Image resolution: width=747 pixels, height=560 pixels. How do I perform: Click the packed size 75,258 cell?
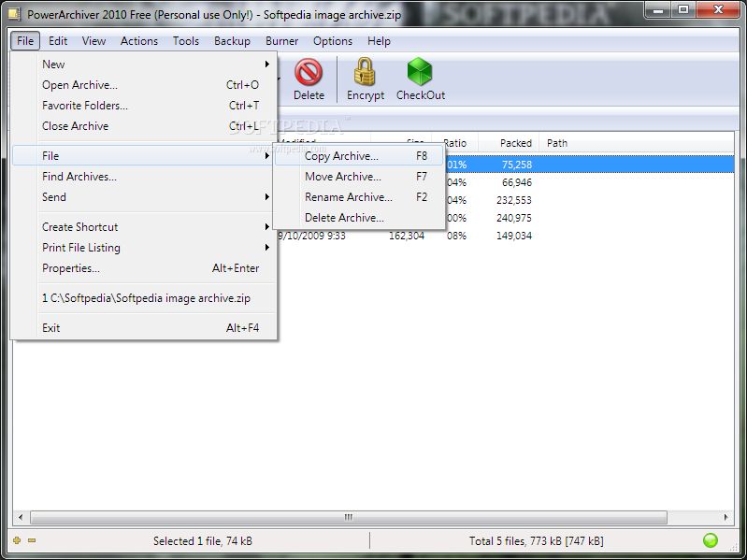(516, 165)
